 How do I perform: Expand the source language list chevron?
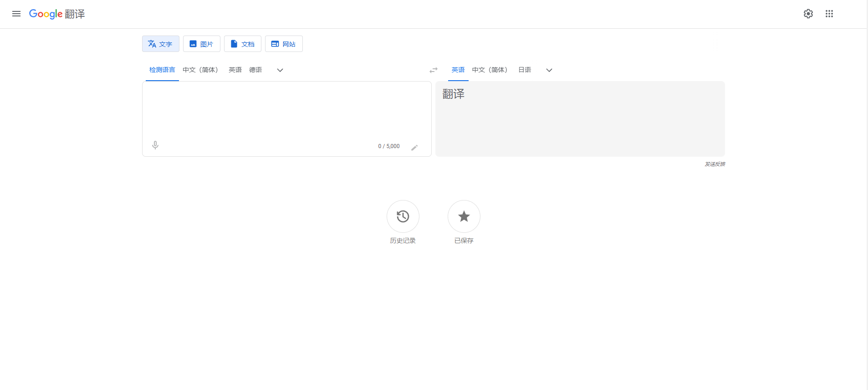tap(280, 70)
